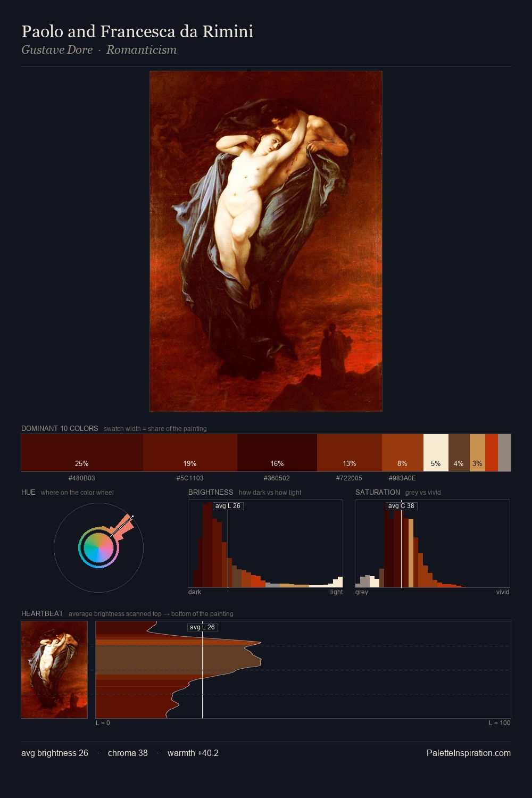Select the 19% color swatch #5C1103

tap(190, 453)
